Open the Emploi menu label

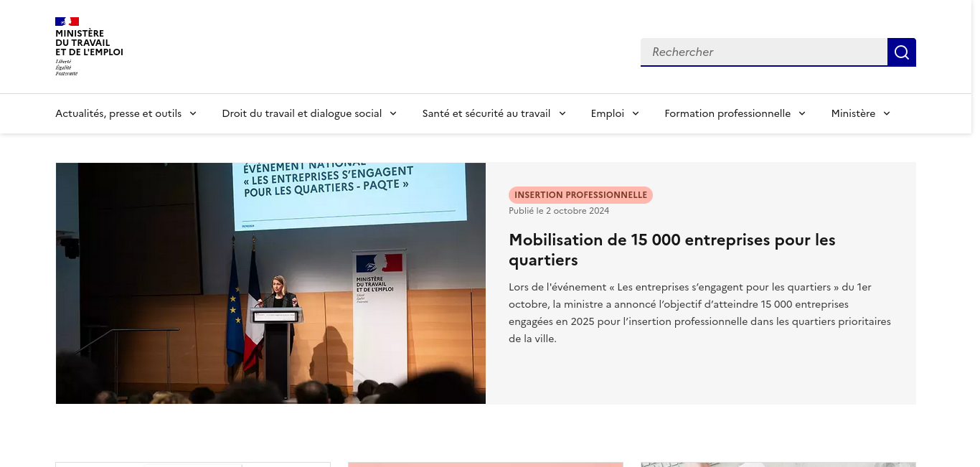(x=607, y=113)
